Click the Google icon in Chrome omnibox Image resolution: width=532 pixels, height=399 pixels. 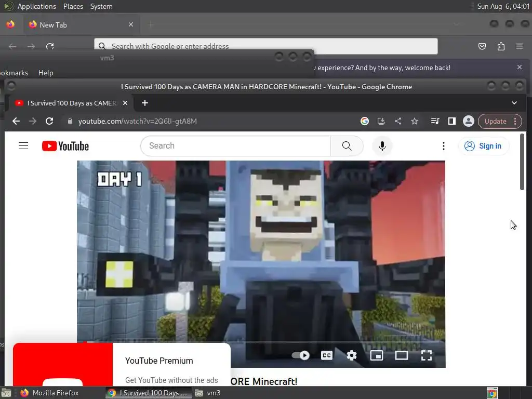[x=365, y=121]
